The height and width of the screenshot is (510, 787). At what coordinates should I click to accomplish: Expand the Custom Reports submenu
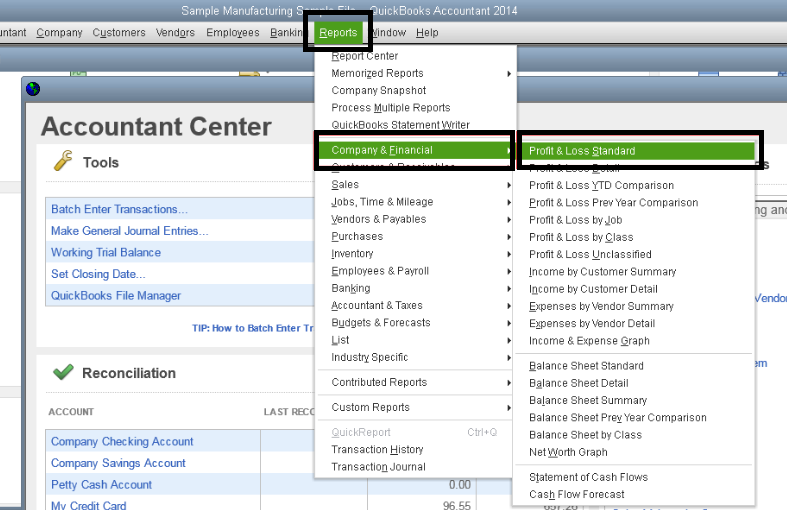tap(415, 408)
